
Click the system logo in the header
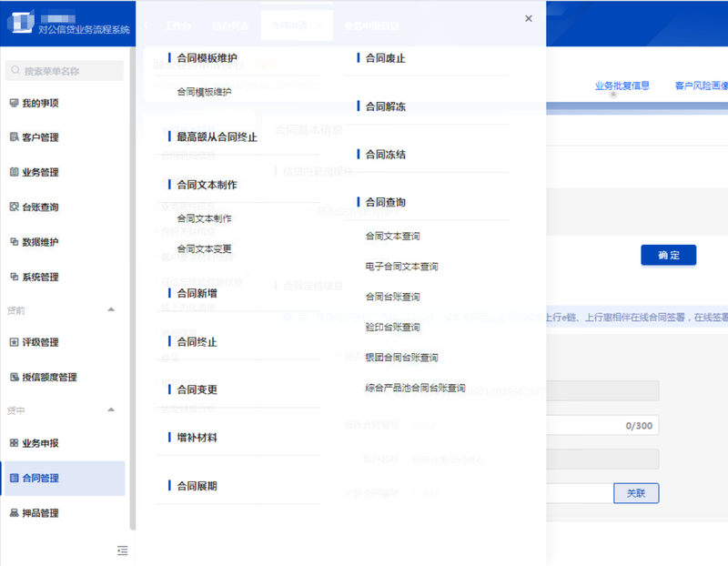pyautogui.click(x=23, y=22)
